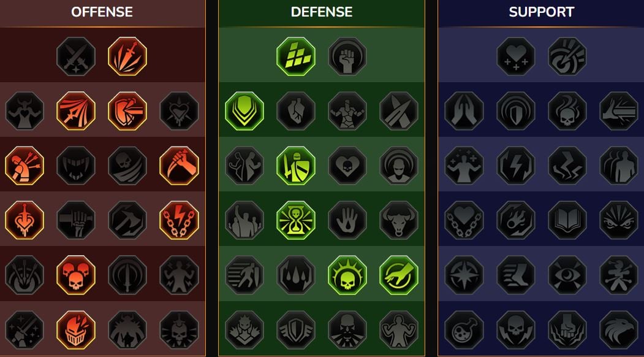This screenshot has width=644, height=357.
Task: Choose the knight with shield Defense mastery
Action: coord(296,166)
